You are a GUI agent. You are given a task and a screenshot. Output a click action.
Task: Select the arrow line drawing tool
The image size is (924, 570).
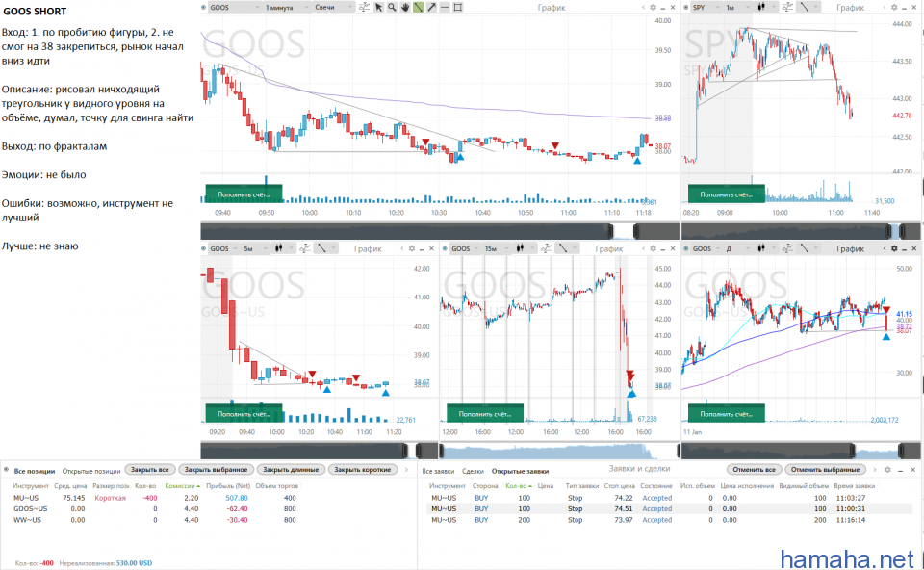pyautogui.click(x=432, y=7)
